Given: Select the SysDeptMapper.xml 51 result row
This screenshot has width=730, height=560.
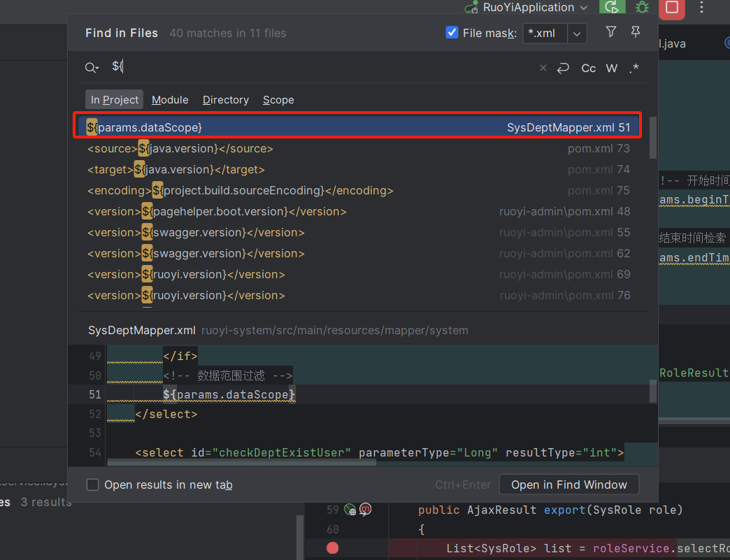Looking at the screenshot, I should click(x=357, y=127).
